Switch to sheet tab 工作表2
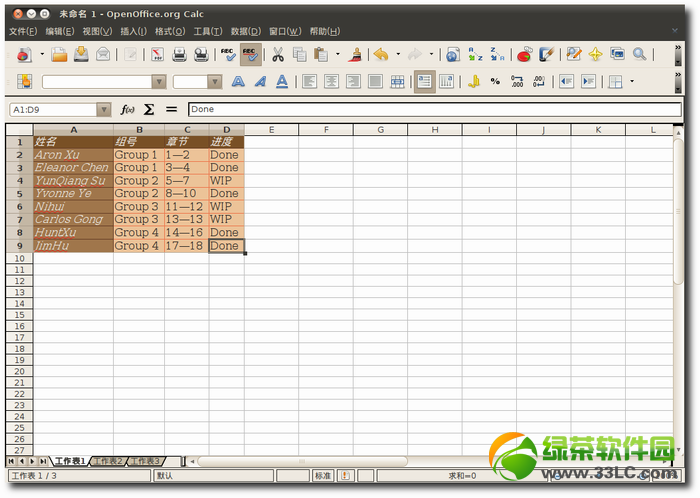Image resolution: width=700 pixels, height=498 pixels. pos(108,461)
